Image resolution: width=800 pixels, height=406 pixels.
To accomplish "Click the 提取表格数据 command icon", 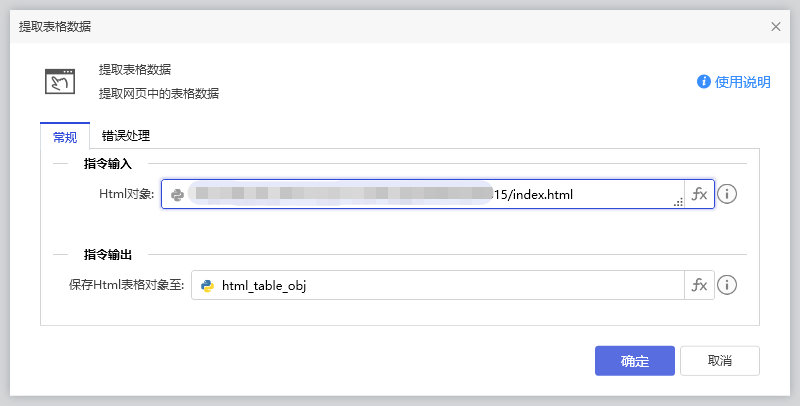I will pos(60,81).
